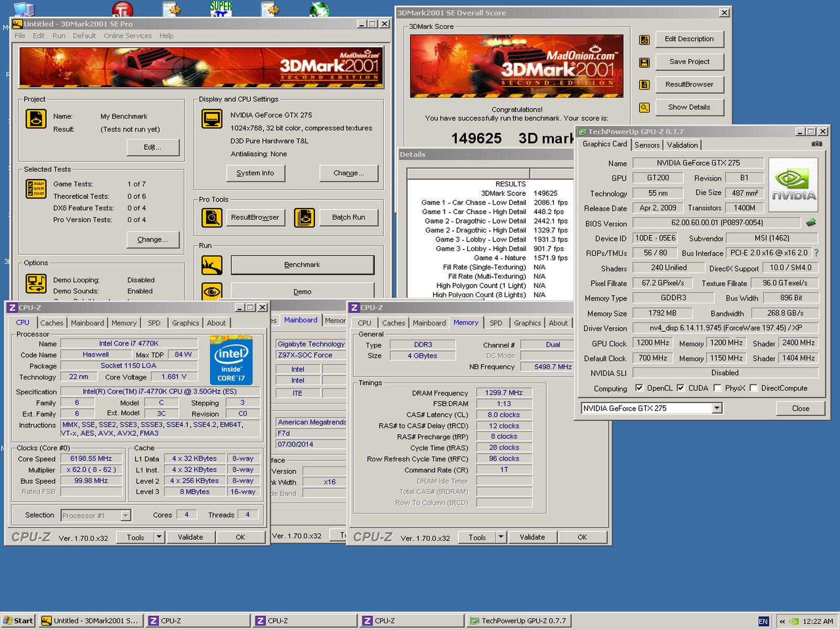Click the Save Project floppy icon
This screenshot has height=630, width=840.
pyautogui.click(x=644, y=62)
